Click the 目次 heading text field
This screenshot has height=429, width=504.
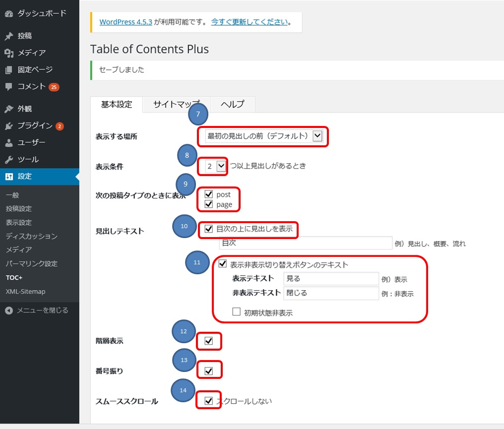[306, 243]
